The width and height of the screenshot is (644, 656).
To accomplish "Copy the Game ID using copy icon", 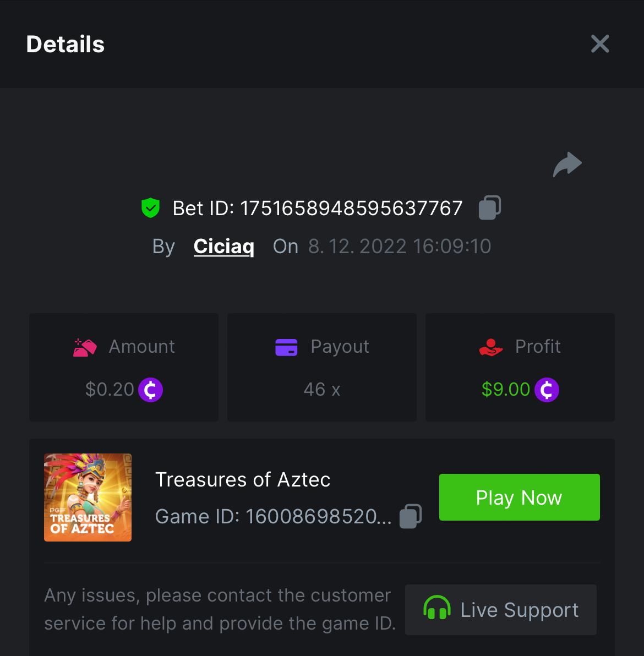I will point(411,516).
